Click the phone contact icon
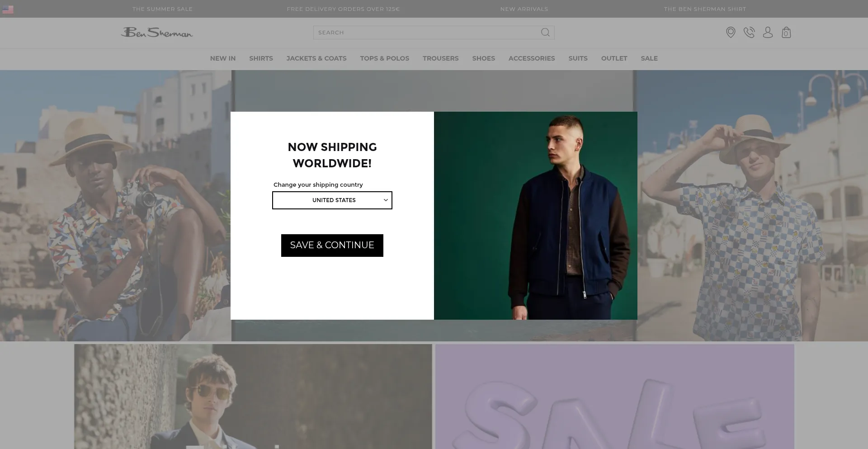The width and height of the screenshot is (868, 449). [x=749, y=33]
